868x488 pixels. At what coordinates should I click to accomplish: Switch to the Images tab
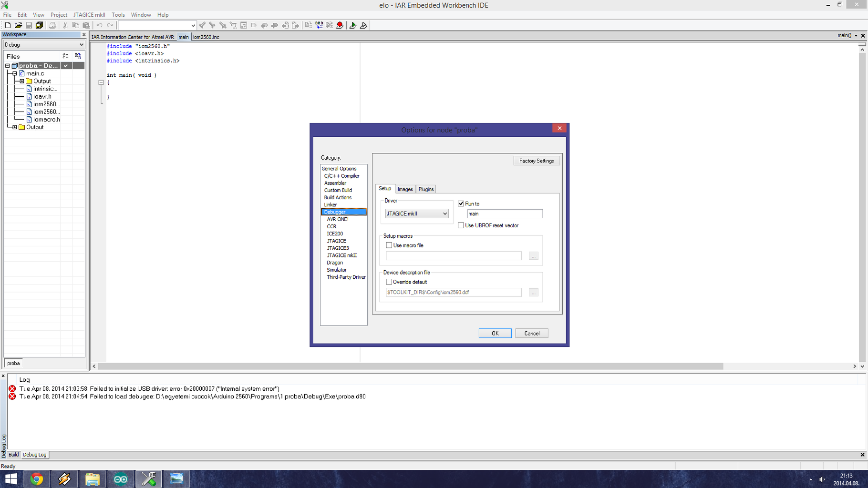(405, 189)
